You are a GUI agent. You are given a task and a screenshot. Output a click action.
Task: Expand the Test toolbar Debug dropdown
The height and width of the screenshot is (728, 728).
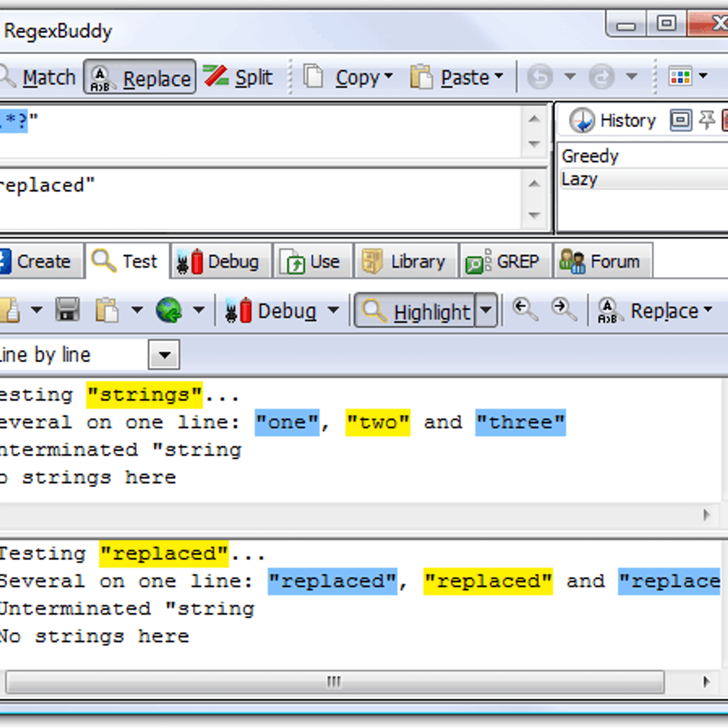(334, 310)
